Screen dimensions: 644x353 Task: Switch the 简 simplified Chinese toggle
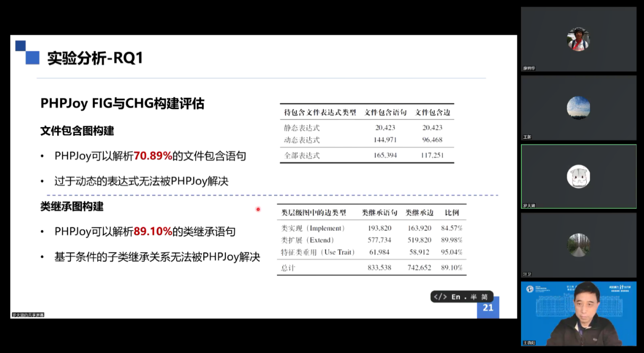pyautogui.click(x=484, y=297)
